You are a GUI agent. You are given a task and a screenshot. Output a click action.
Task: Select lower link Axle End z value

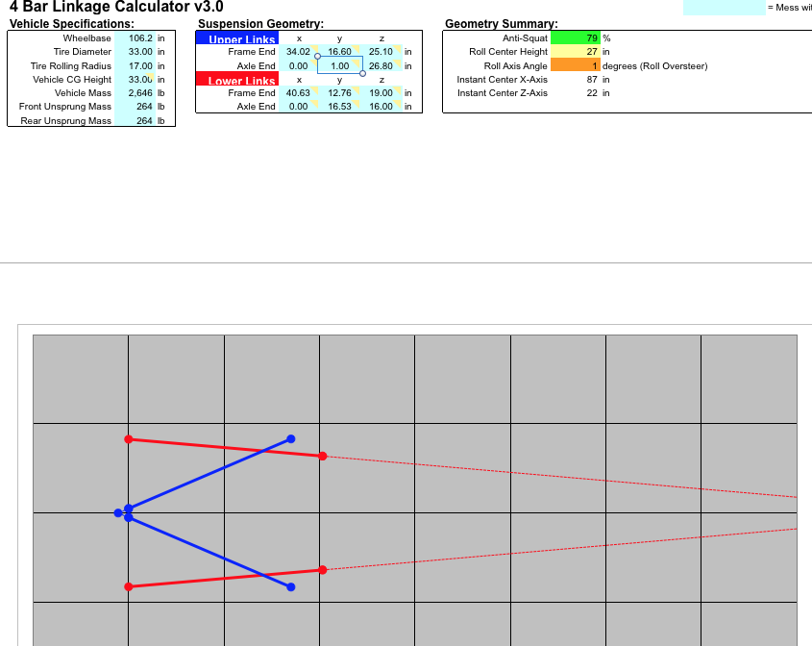381,107
